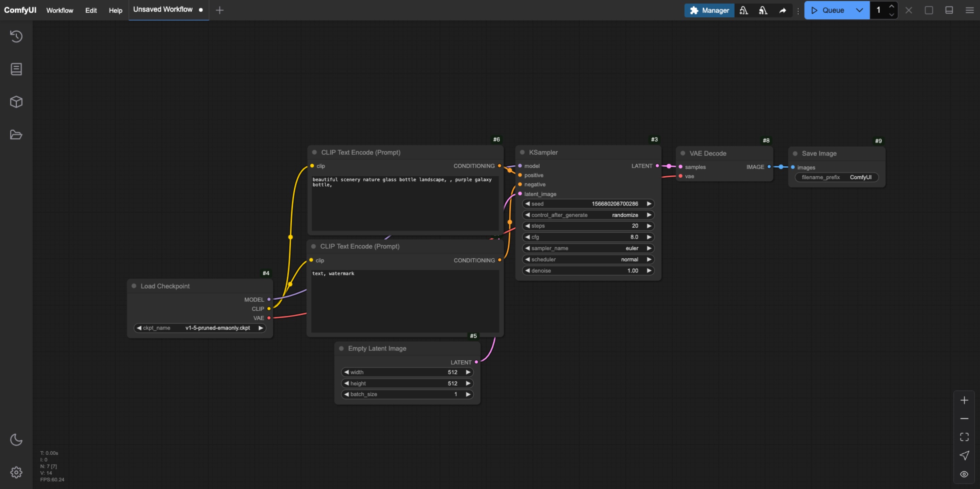Open the hamburger menu icon
Image resolution: width=980 pixels, height=489 pixels.
tap(969, 10)
